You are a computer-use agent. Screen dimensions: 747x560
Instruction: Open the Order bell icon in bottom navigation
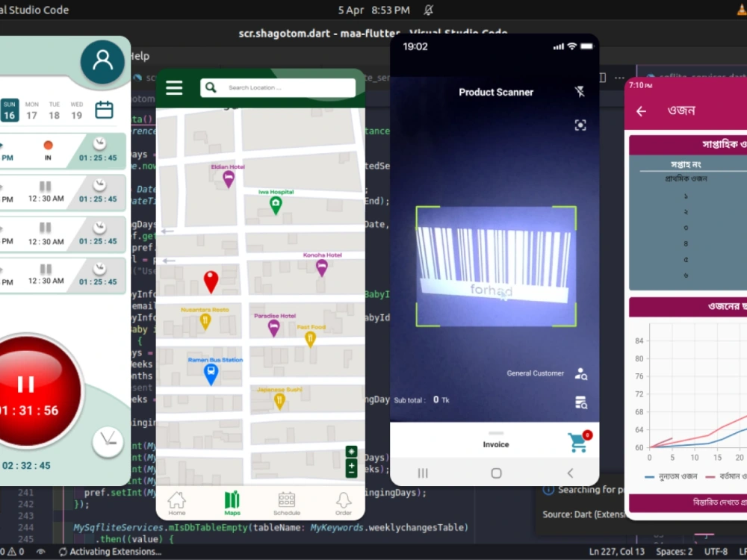point(343,500)
